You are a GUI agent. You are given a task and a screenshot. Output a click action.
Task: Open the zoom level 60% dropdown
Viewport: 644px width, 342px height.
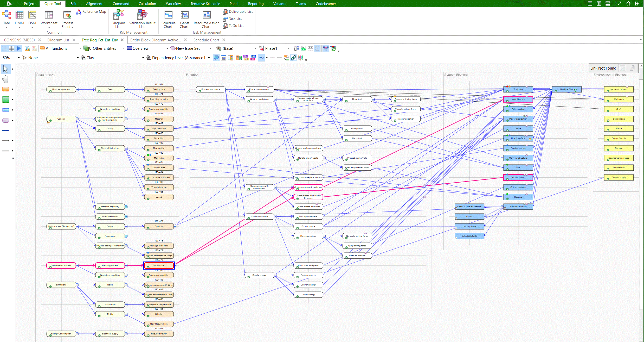(18, 58)
